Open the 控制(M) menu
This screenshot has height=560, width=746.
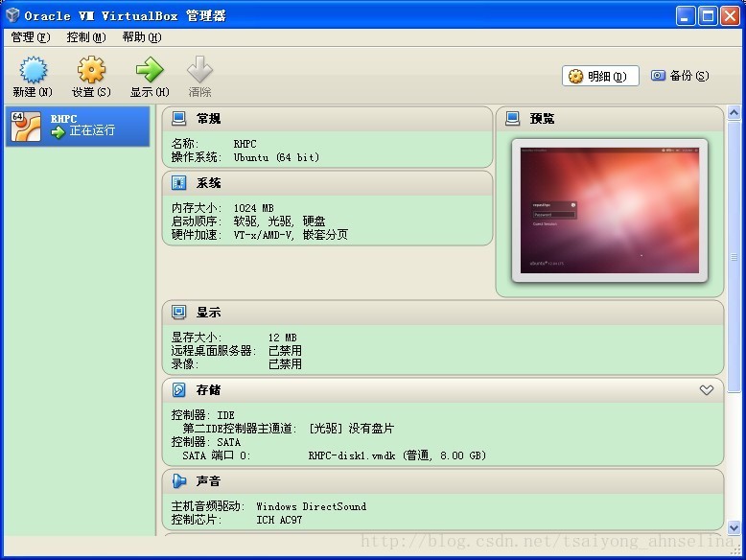click(x=86, y=37)
